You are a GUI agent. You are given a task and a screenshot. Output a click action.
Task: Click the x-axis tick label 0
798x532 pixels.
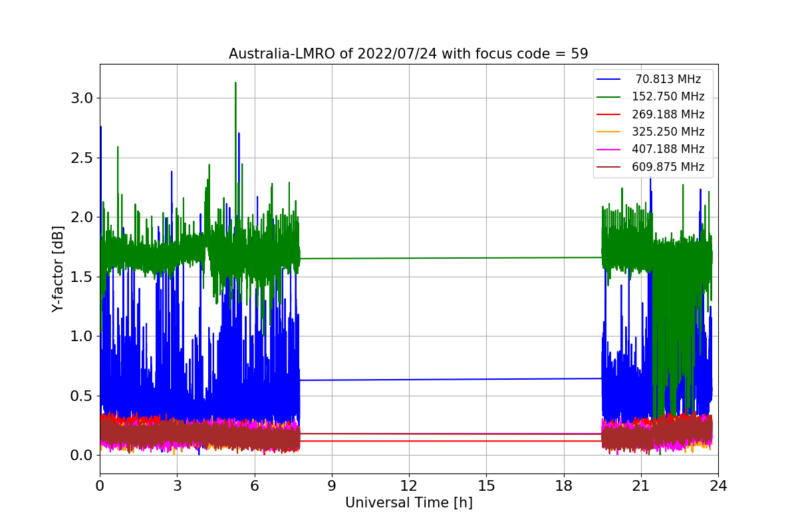[x=100, y=486]
